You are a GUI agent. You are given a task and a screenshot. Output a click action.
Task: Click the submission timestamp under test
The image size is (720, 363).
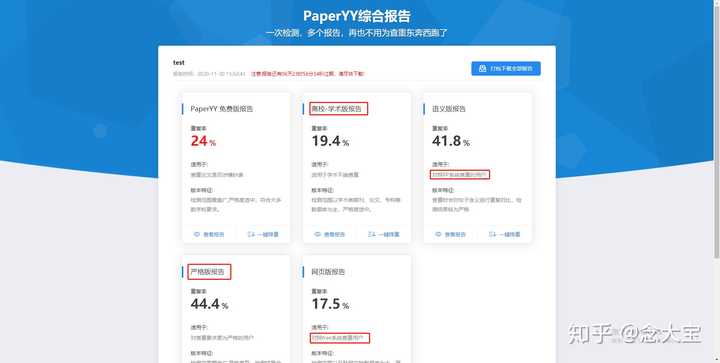click(209, 73)
